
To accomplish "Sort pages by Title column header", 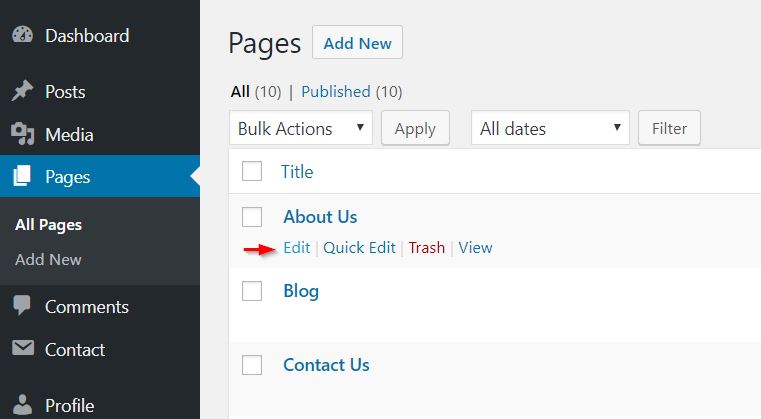I will click(x=297, y=172).
